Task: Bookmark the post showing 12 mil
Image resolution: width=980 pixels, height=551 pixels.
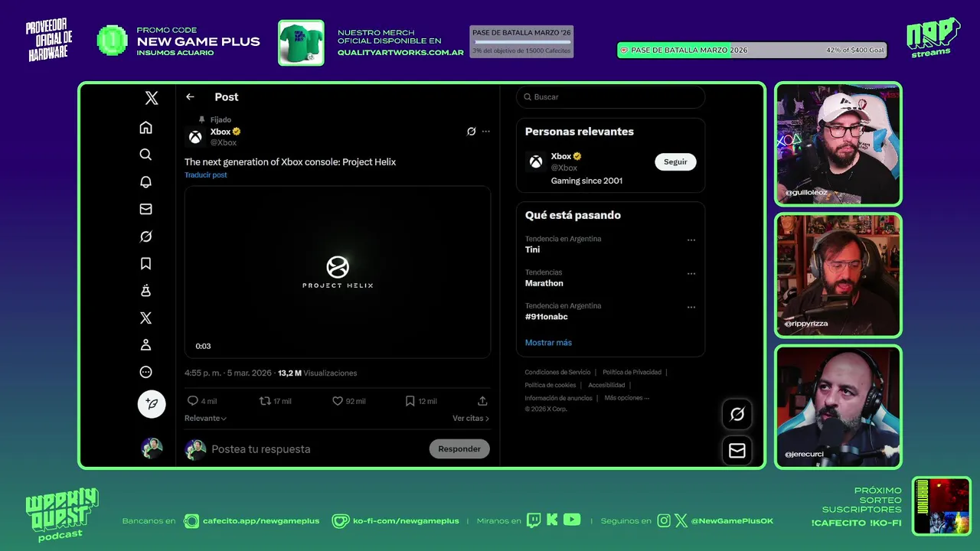Action: (410, 401)
